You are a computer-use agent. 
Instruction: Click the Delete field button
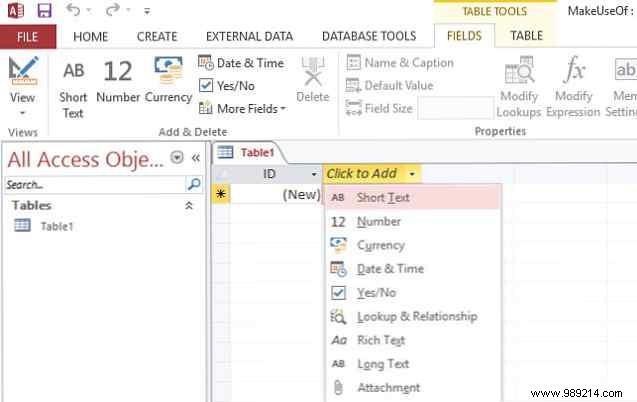point(312,80)
